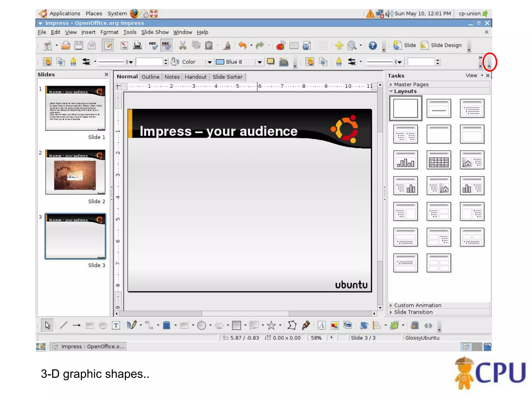Screen dimensions: 532x399
Task: Select the Line drawing tool
Action: (x=64, y=325)
